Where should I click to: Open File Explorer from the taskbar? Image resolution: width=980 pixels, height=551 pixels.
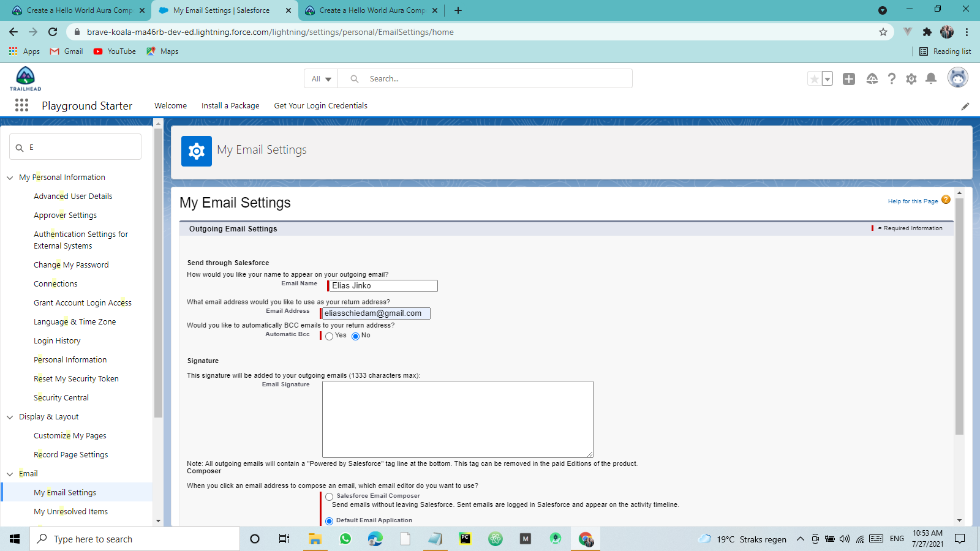click(315, 539)
